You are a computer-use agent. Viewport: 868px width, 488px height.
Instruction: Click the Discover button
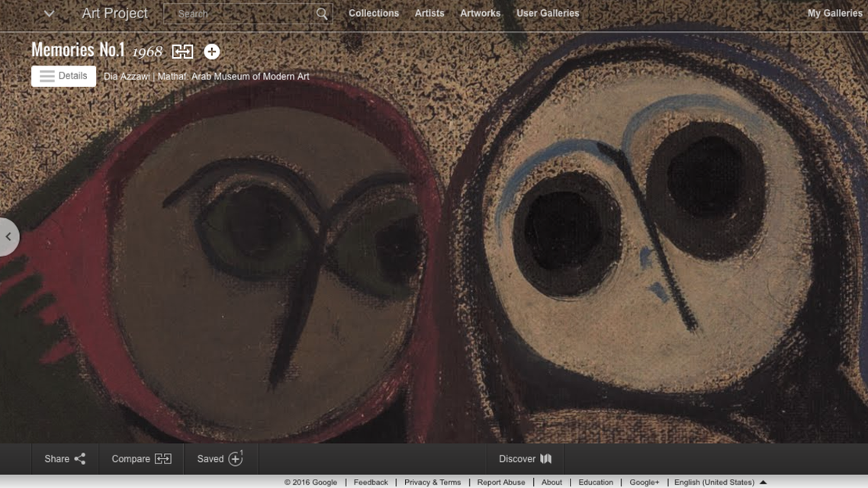525,459
